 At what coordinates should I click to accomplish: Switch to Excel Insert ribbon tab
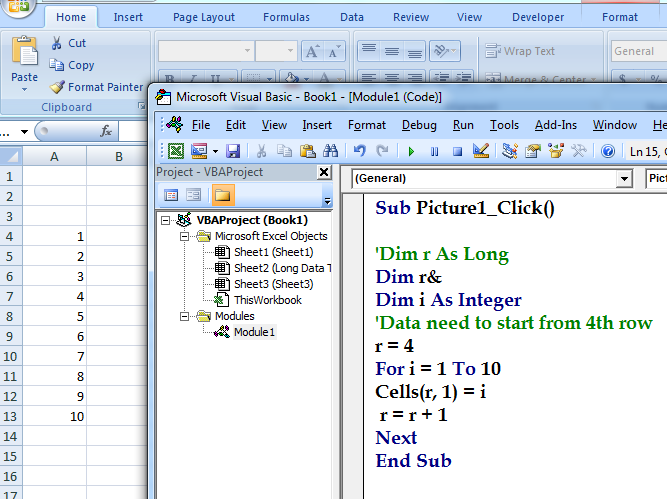click(128, 17)
